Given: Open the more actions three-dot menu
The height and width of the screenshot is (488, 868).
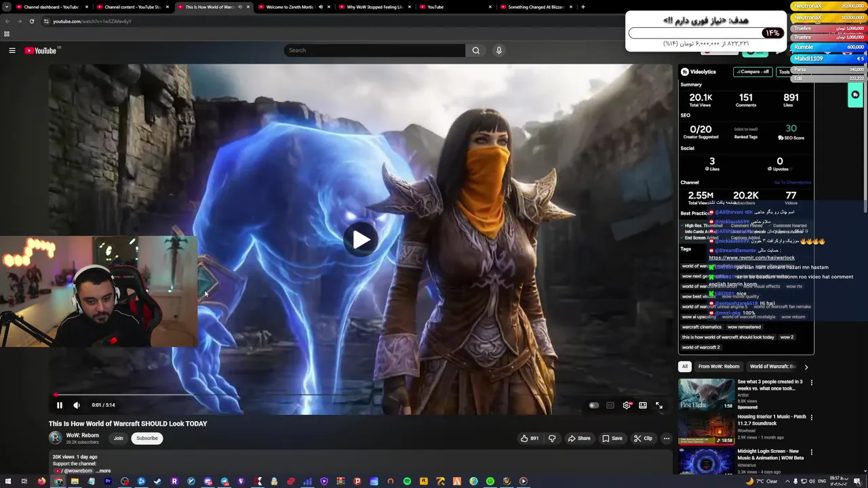Looking at the screenshot, I should pyautogui.click(x=667, y=439).
